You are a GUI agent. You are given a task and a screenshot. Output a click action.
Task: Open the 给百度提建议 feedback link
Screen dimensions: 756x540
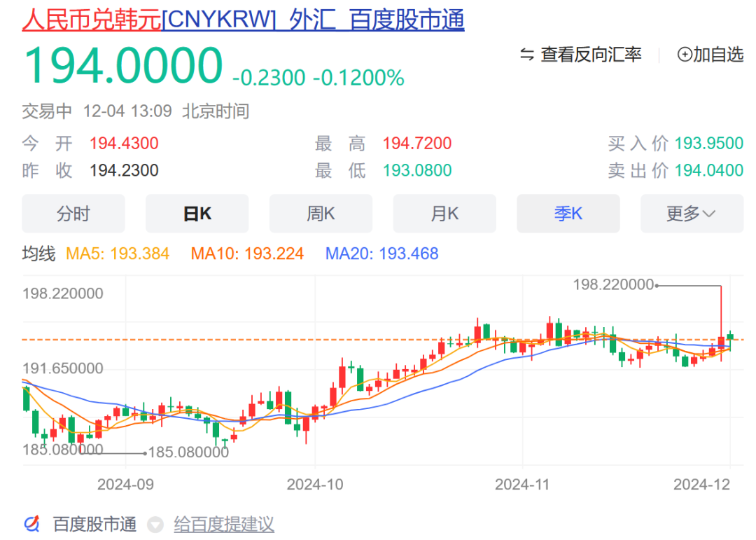click(x=224, y=524)
